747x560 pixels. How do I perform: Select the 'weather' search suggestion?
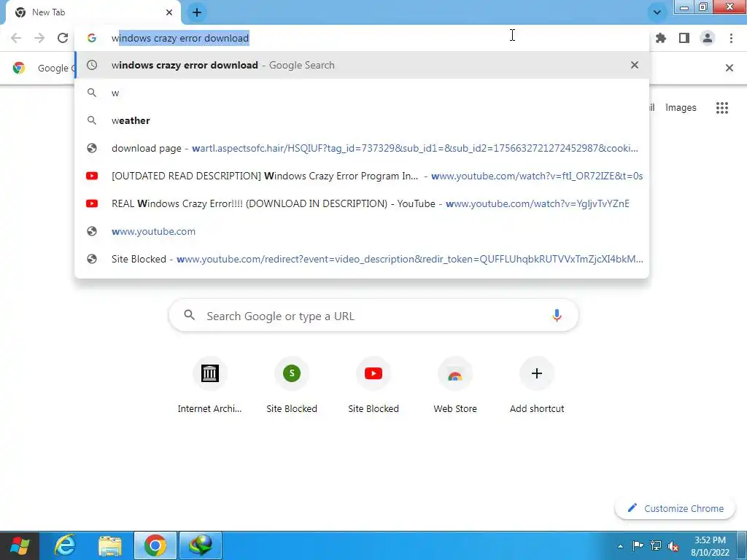coord(362,120)
